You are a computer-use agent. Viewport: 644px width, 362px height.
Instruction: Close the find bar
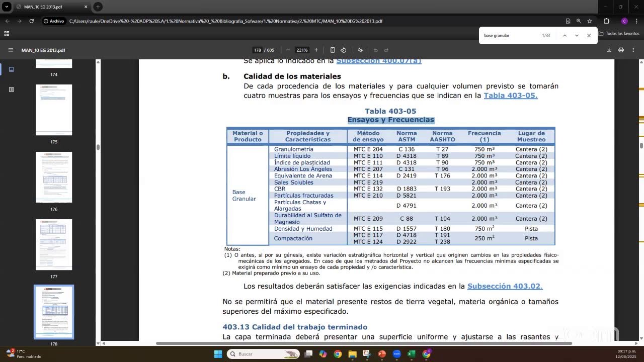click(x=589, y=36)
